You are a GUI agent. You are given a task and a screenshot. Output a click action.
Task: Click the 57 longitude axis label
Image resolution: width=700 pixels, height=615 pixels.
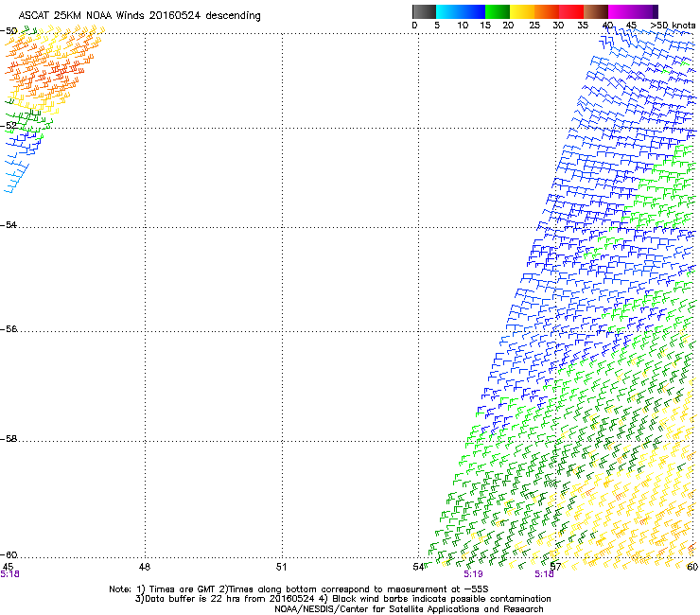(555, 567)
